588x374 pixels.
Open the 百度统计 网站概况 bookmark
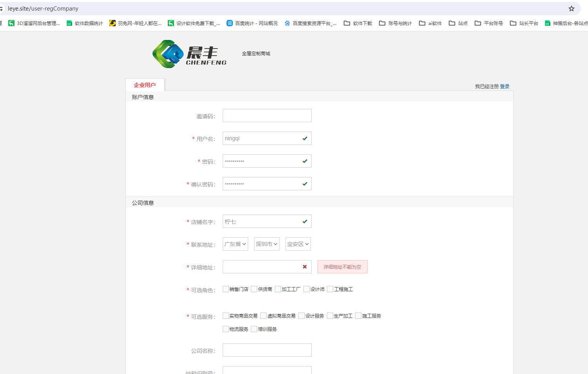(252, 23)
